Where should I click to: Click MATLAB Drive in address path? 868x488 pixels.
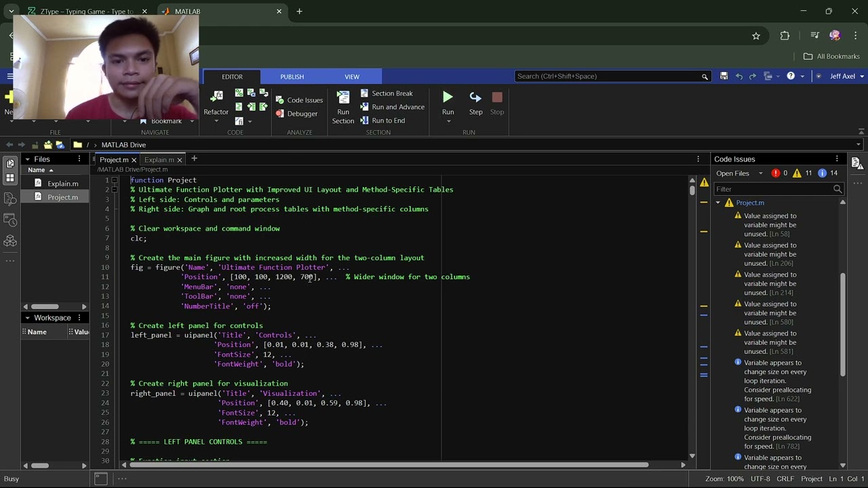click(123, 145)
